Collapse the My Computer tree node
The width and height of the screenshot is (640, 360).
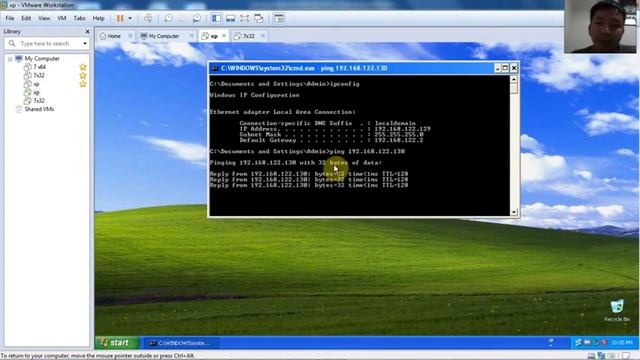pos(10,59)
